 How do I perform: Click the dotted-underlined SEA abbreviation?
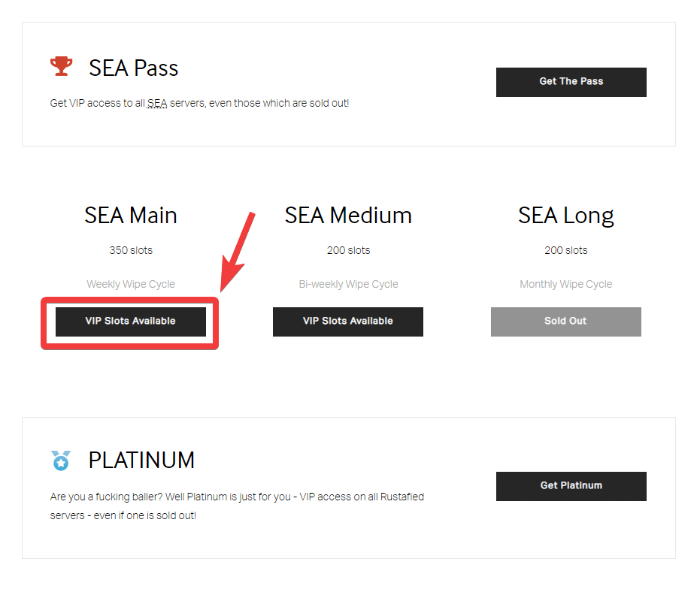coord(157,103)
